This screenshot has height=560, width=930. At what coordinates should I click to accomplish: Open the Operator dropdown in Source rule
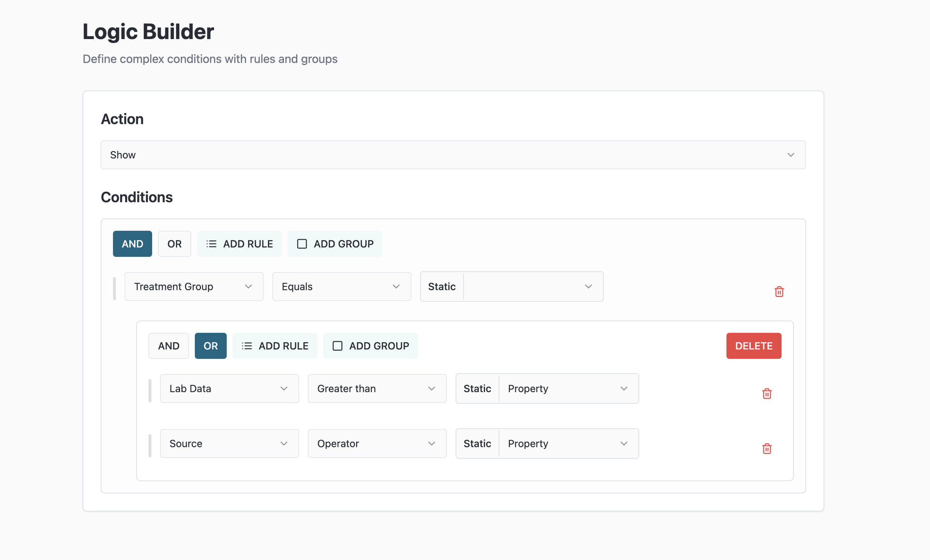tap(377, 443)
